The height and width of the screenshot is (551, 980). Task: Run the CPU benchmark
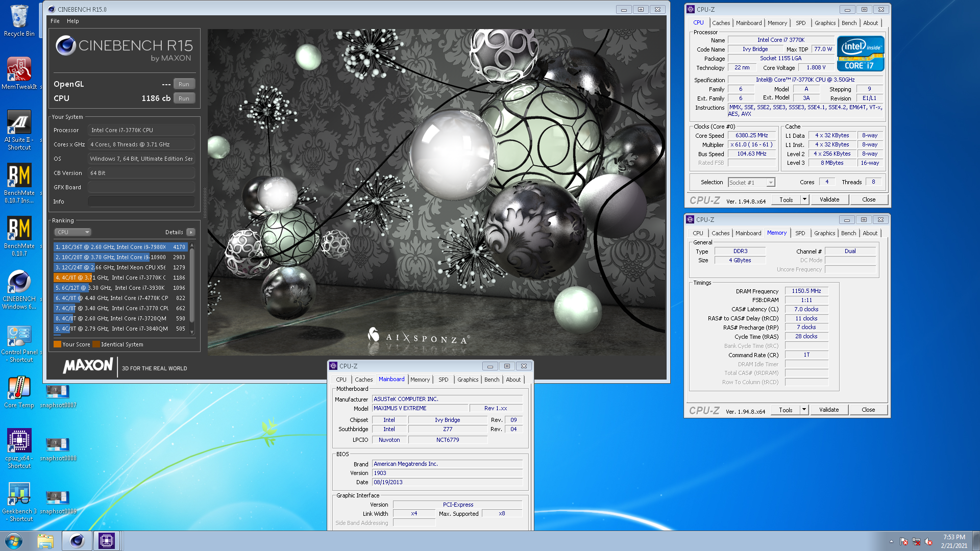184,98
